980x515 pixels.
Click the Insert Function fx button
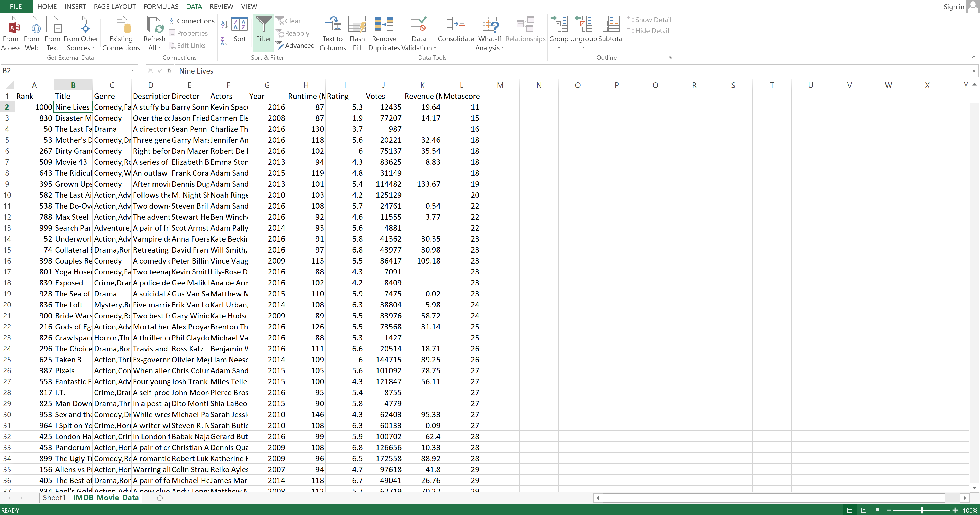pos(169,71)
